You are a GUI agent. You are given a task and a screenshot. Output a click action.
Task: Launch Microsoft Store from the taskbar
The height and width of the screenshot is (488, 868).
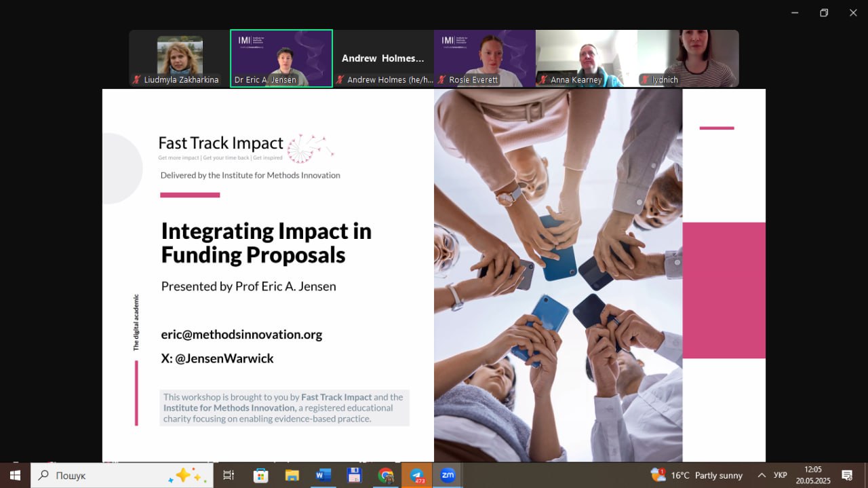[260, 475]
